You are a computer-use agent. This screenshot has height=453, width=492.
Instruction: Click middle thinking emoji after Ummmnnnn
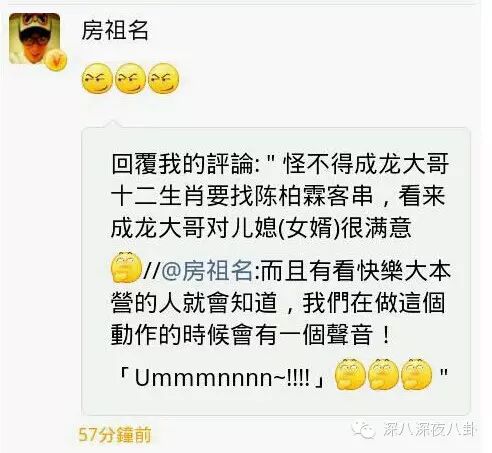(383, 374)
